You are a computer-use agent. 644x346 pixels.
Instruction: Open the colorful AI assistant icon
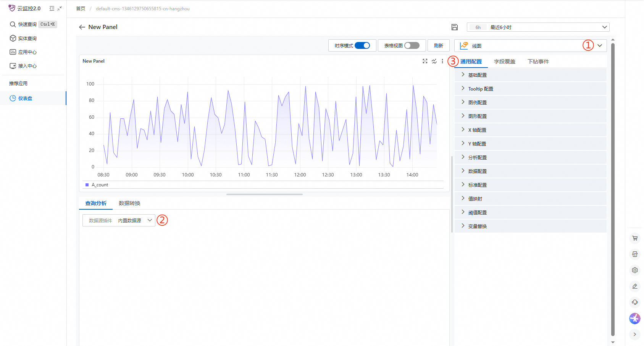(635, 318)
